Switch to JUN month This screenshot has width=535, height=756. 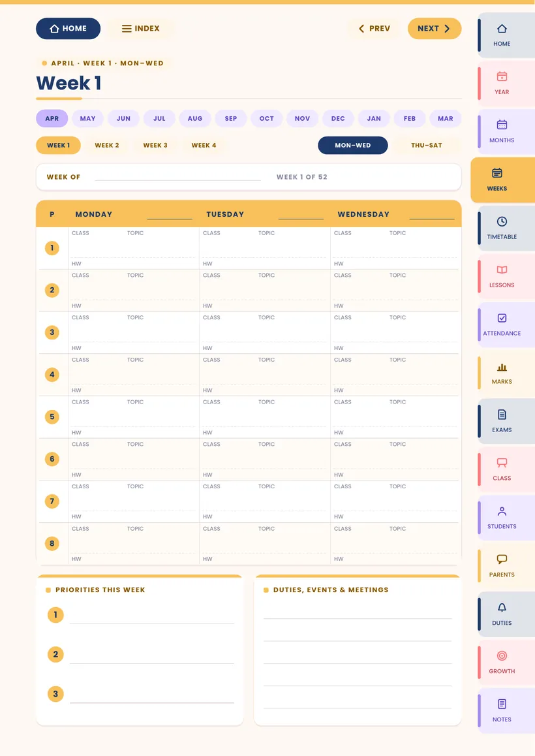pos(123,119)
